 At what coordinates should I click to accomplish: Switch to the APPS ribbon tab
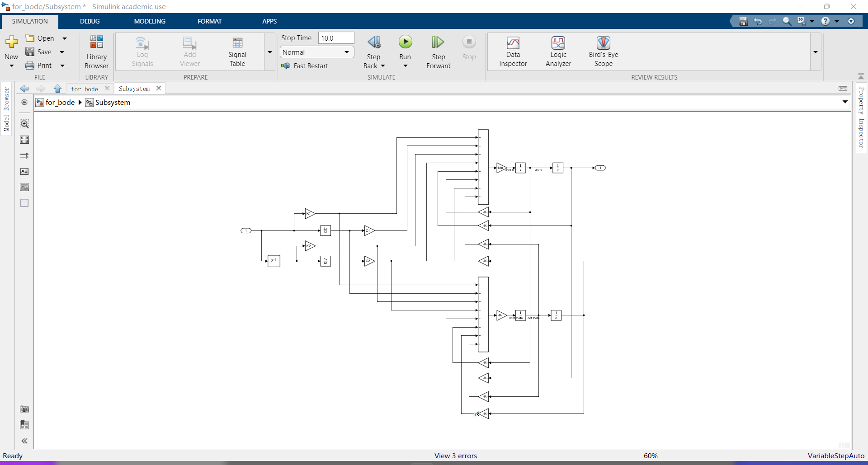pyautogui.click(x=269, y=21)
